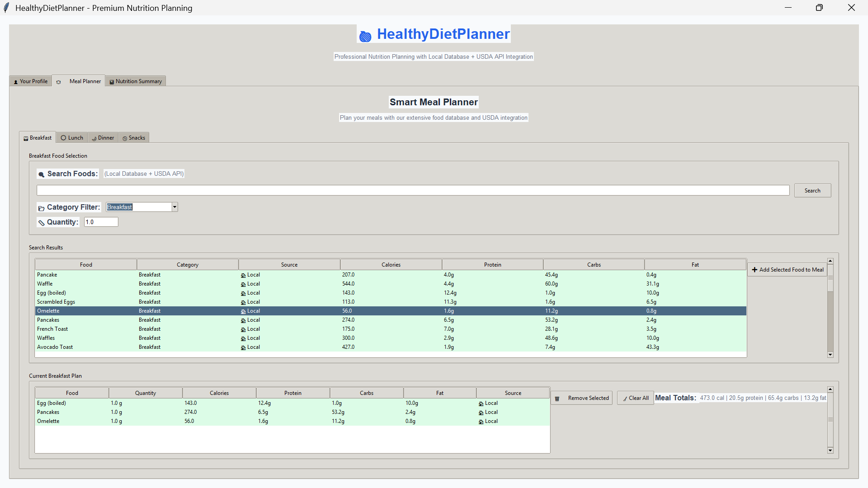Click the feather app icon in the title bar
Viewport: 868px width, 488px height.
6,8
